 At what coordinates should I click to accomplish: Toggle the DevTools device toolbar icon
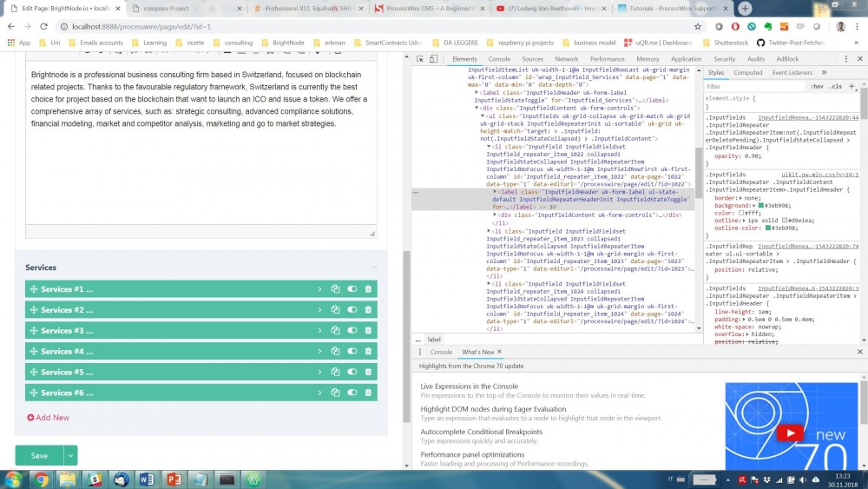tap(434, 59)
